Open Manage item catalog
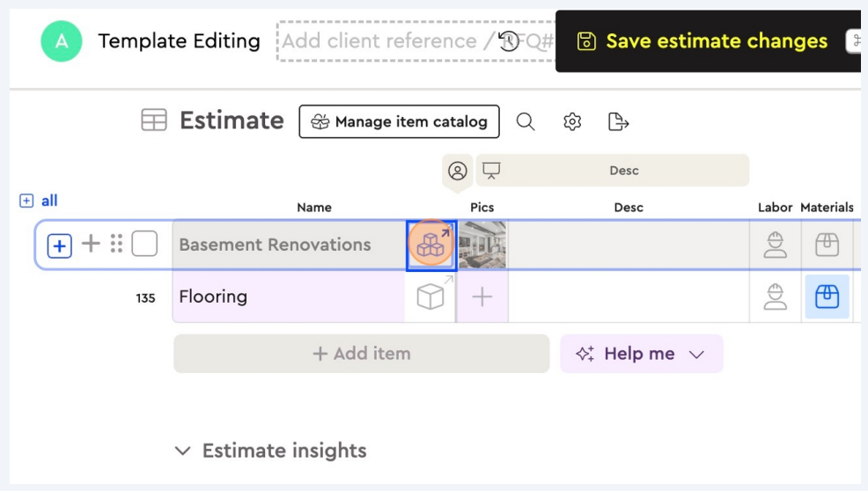The image size is (868, 491). point(399,122)
